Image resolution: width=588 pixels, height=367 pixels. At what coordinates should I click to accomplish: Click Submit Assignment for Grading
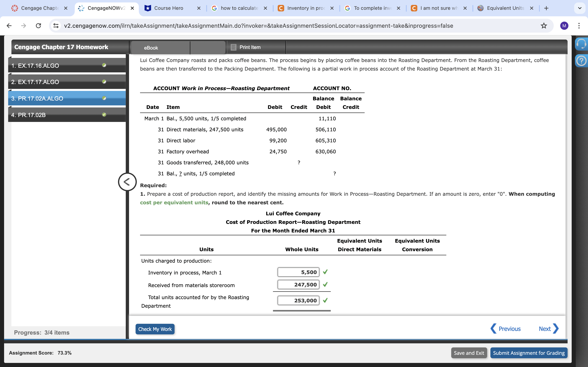(x=528, y=353)
